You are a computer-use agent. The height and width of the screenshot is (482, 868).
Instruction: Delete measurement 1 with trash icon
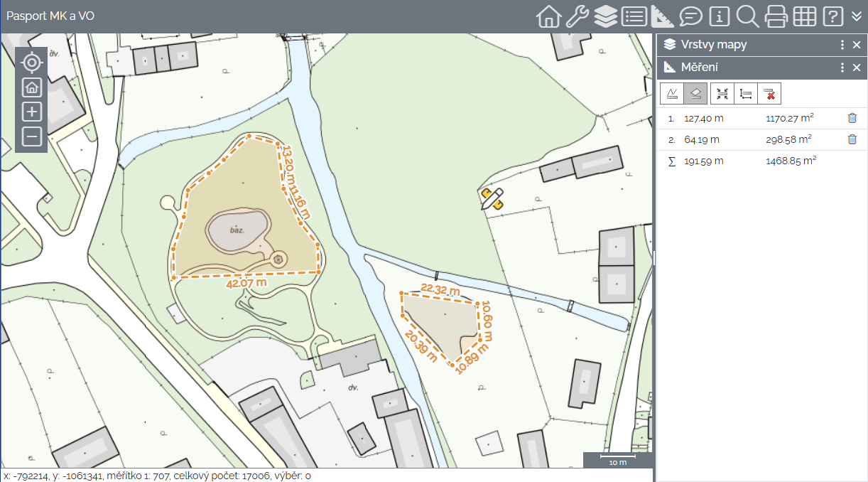852,119
